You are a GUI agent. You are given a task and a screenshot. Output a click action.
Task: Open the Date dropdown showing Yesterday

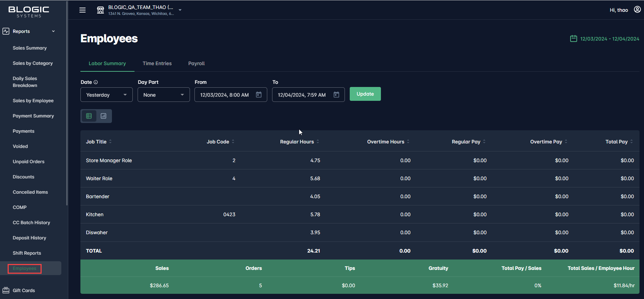[x=106, y=95]
